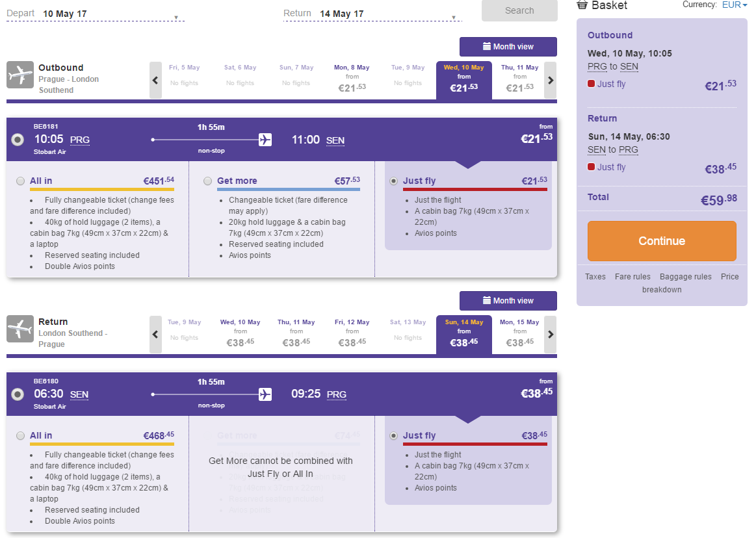Choose outbound Just fly fare €21.53
This screenshot has width=756, height=538.
pyautogui.click(x=393, y=181)
